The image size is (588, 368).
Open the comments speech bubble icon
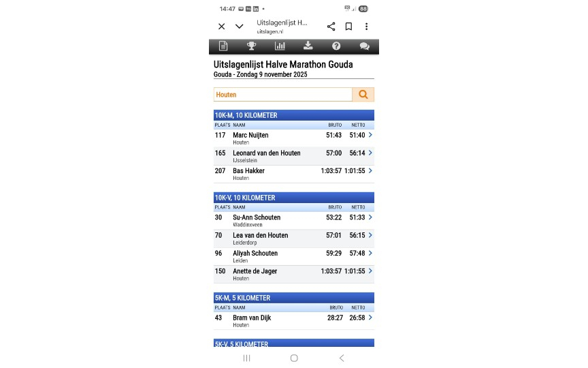click(364, 46)
